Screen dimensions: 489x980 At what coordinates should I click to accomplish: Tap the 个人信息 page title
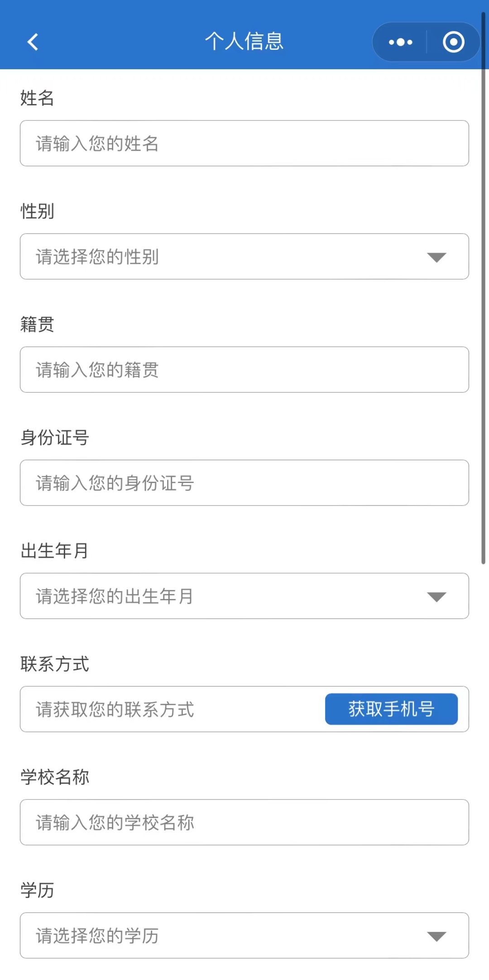[x=244, y=41]
